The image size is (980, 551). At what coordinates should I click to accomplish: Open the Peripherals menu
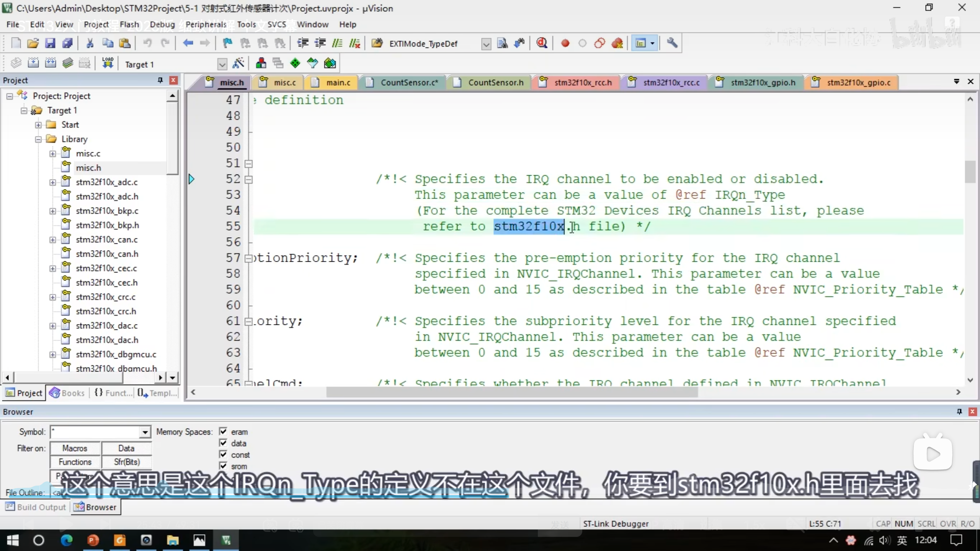[x=206, y=24]
